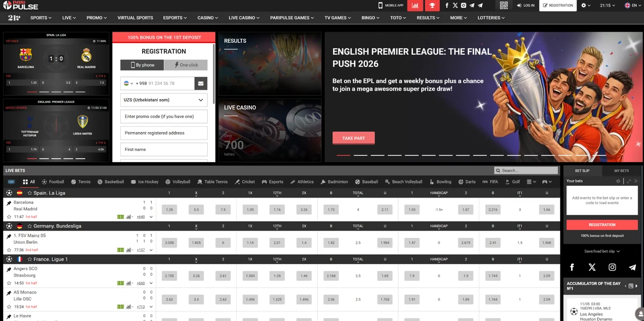Open the EN language dropdown

(x=633, y=5)
